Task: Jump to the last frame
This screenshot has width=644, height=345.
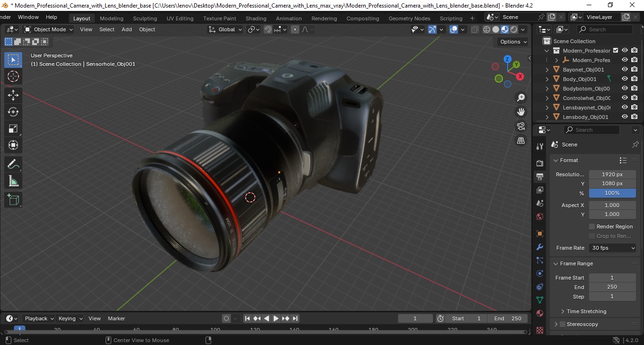Action: click(295, 318)
